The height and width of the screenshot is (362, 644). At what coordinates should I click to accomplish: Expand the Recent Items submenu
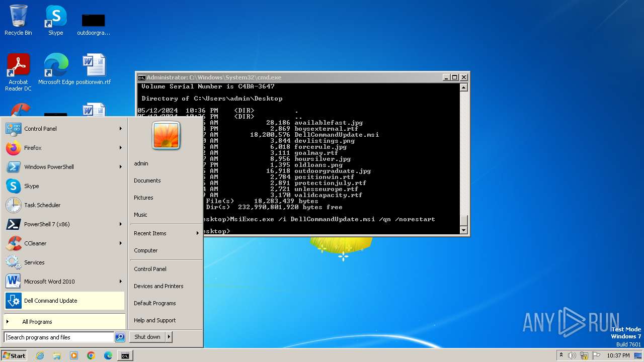166,233
